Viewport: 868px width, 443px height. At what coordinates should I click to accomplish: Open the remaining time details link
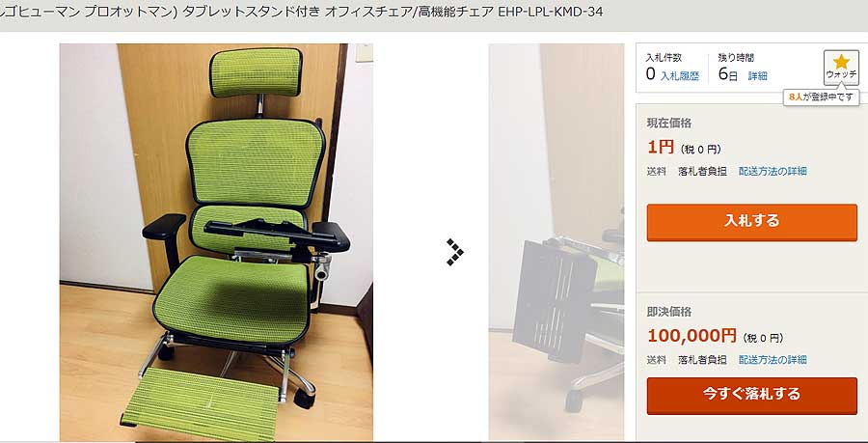click(x=757, y=76)
